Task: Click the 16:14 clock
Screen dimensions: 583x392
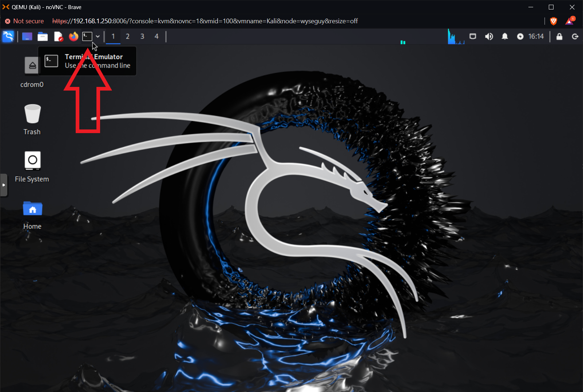Action: (536, 36)
